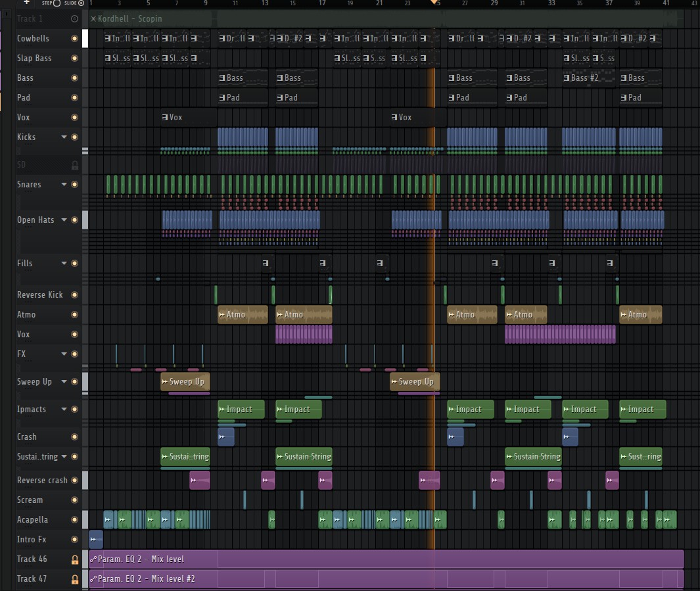This screenshot has width=700, height=591.
Task: Click the Sust..ring clip icon at bar 38
Action: point(623,457)
